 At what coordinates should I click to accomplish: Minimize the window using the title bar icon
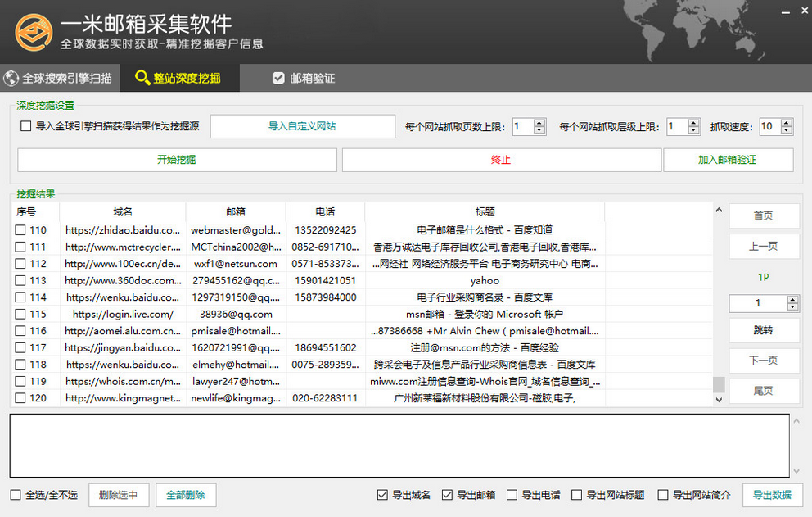pos(784,13)
